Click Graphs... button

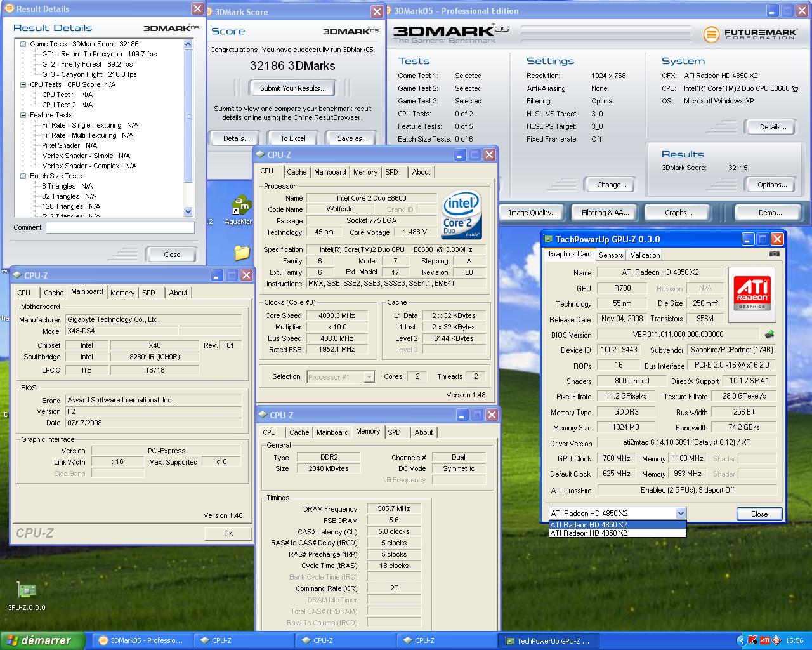678,213
